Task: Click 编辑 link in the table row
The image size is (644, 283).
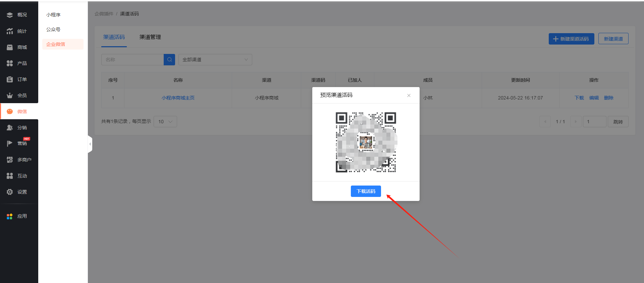Action: (594, 98)
